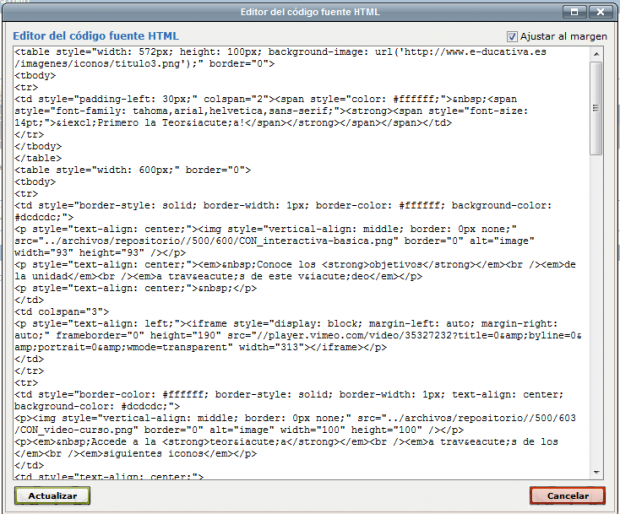This screenshot has height=514, width=620.
Task: Close the HTML source editor dialog
Action: (x=600, y=12)
